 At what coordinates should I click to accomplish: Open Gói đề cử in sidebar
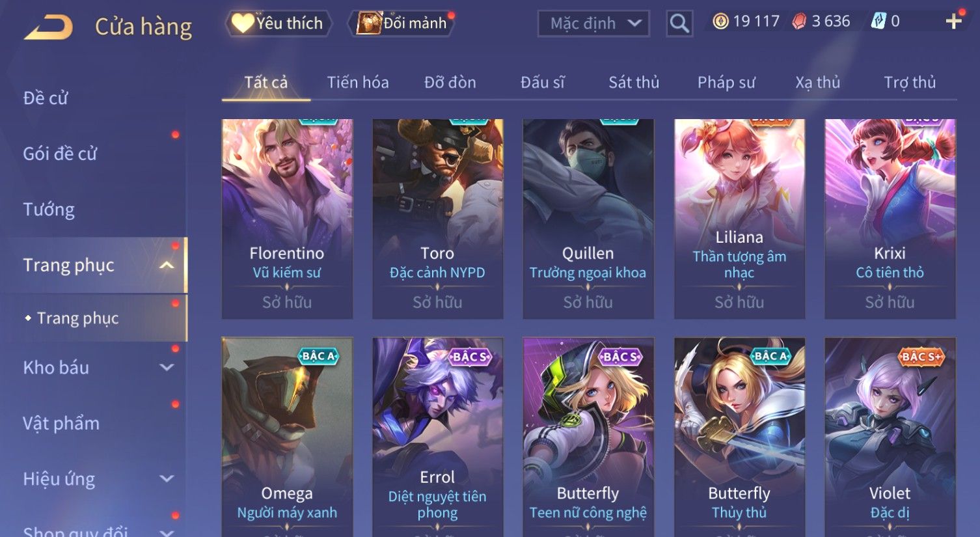[60, 154]
